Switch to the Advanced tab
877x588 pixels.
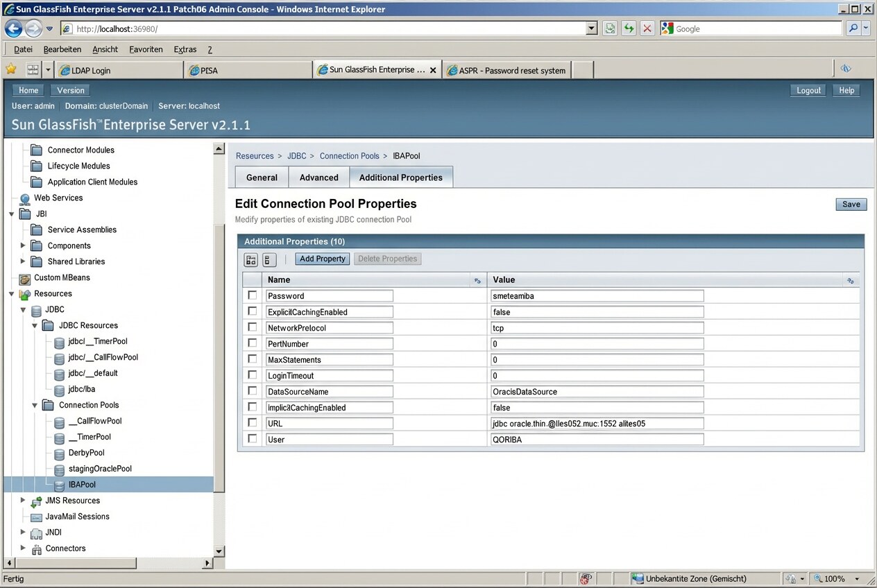pos(319,178)
